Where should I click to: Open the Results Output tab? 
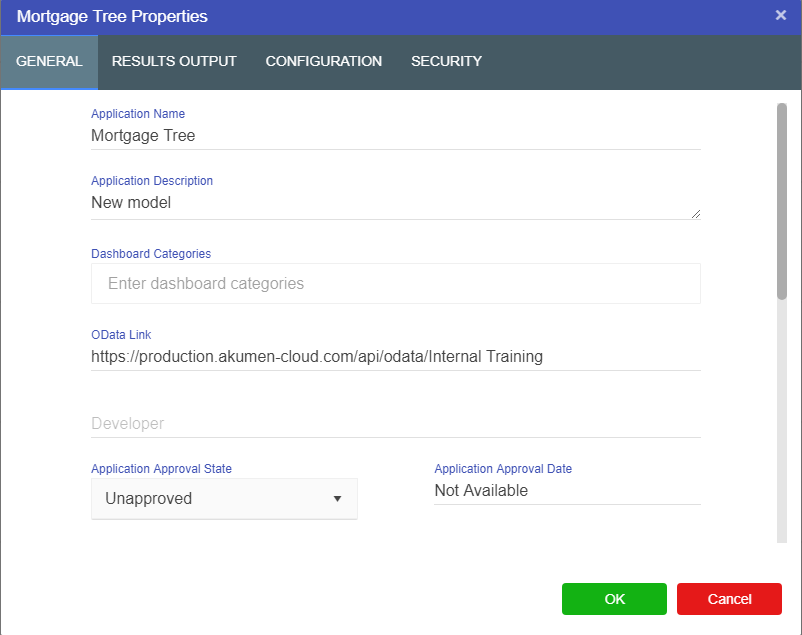(174, 62)
